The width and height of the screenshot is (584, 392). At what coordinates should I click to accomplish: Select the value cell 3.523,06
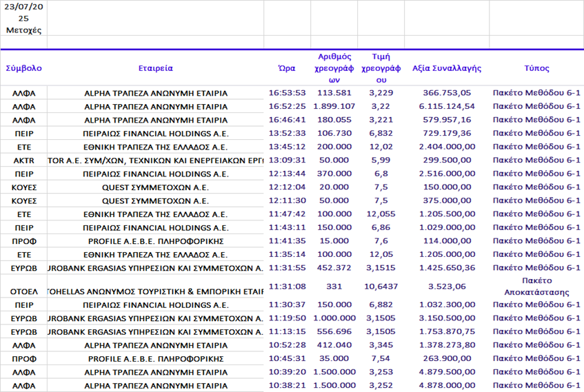pyautogui.click(x=447, y=287)
